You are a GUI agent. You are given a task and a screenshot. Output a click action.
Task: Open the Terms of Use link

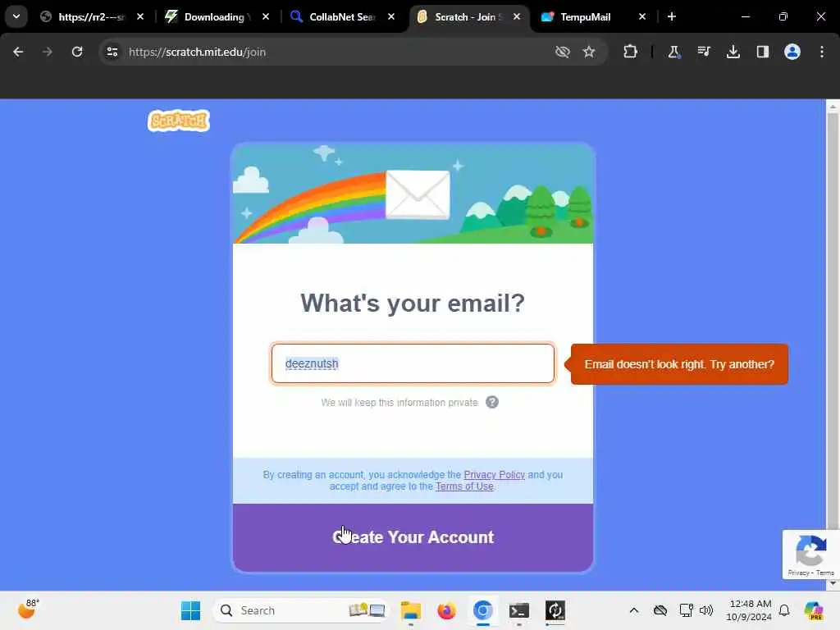[x=464, y=486]
